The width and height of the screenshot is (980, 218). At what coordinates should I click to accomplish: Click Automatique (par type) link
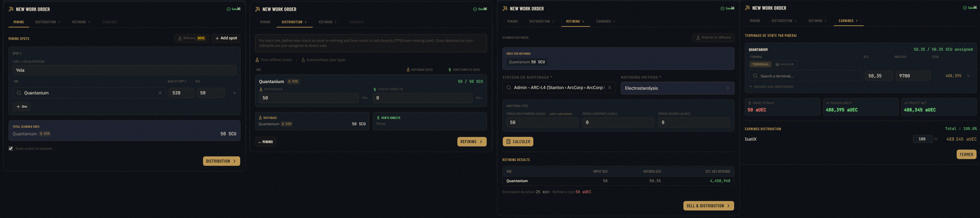click(x=323, y=60)
